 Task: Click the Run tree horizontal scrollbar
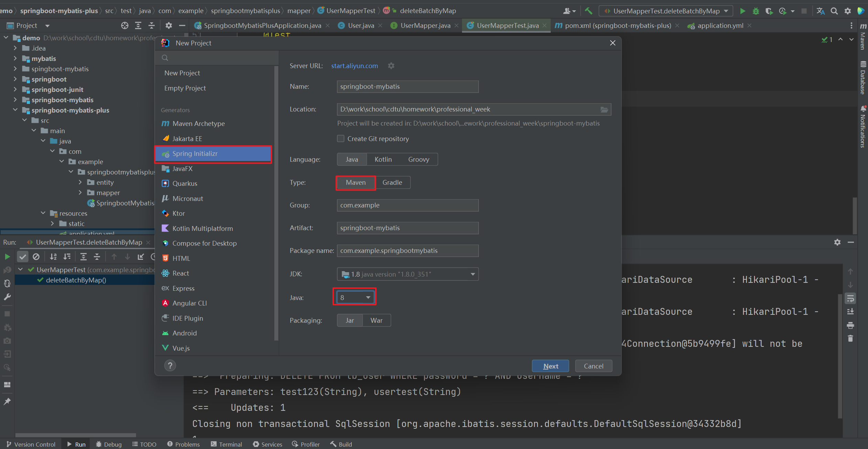(x=76, y=435)
